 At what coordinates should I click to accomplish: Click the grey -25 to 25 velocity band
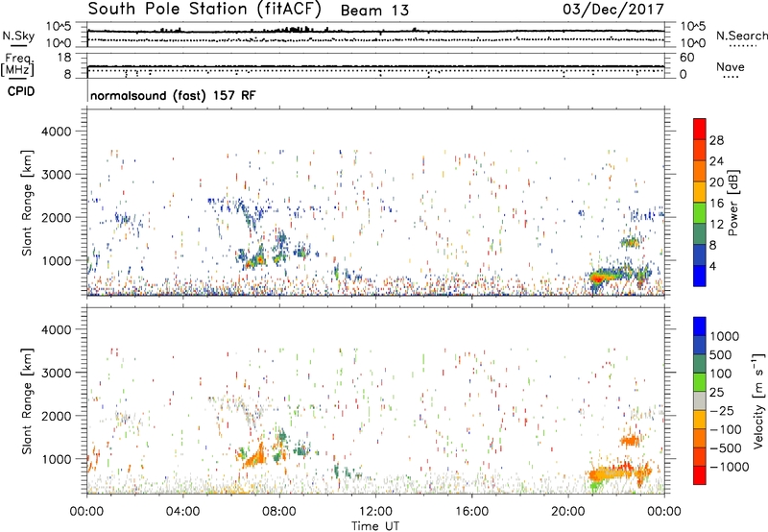click(x=700, y=400)
